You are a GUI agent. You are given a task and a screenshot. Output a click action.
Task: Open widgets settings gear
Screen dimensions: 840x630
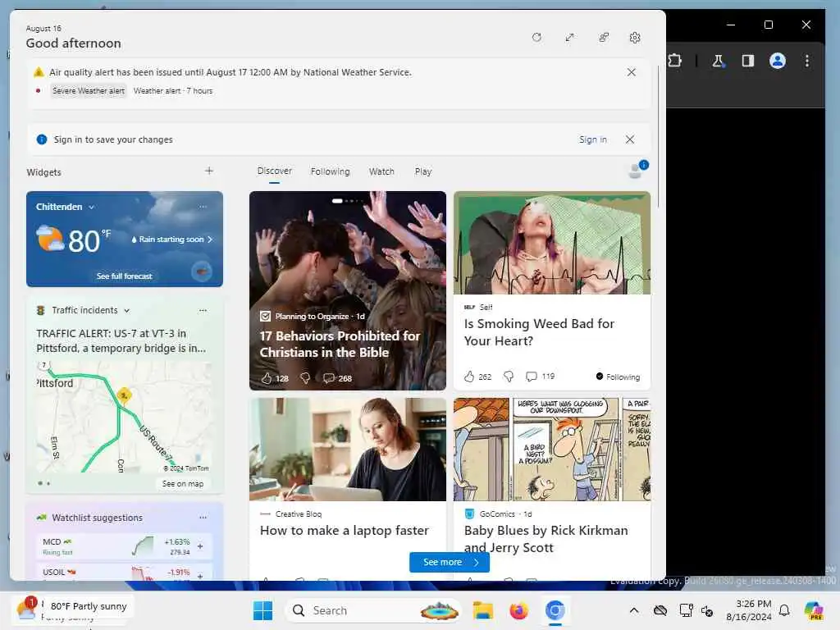tap(635, 38)
